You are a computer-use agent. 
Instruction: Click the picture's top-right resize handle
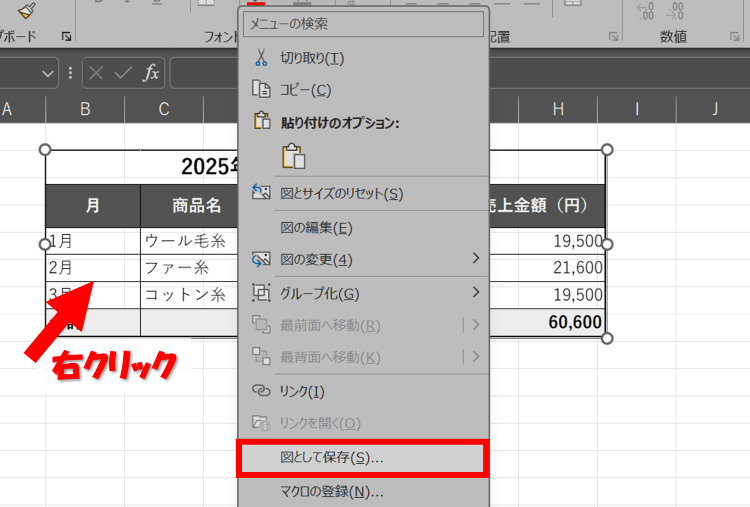[607, 150]
